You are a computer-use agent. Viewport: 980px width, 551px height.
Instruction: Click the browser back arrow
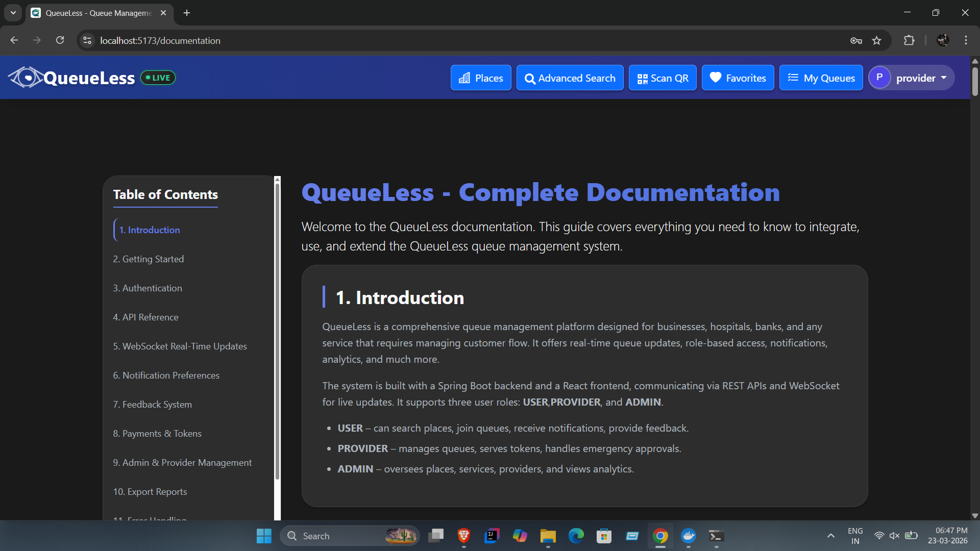point(14,40)
